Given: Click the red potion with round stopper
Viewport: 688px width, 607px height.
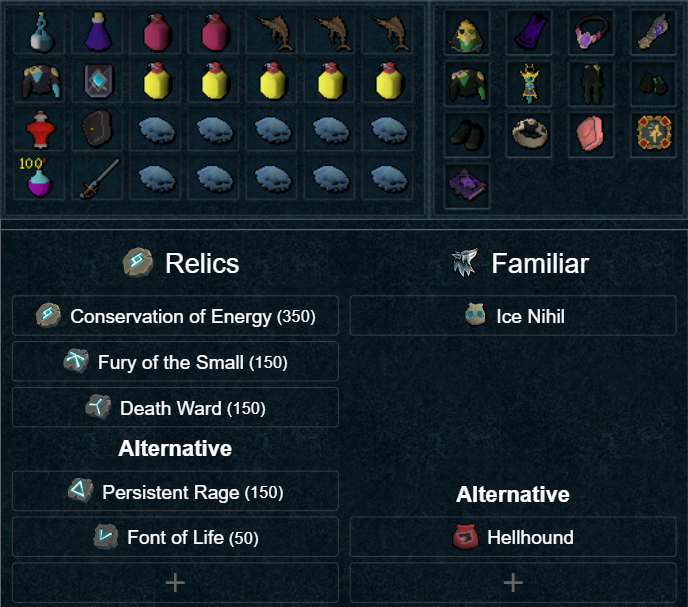Looking at the screenshot, I should point(39,129).
